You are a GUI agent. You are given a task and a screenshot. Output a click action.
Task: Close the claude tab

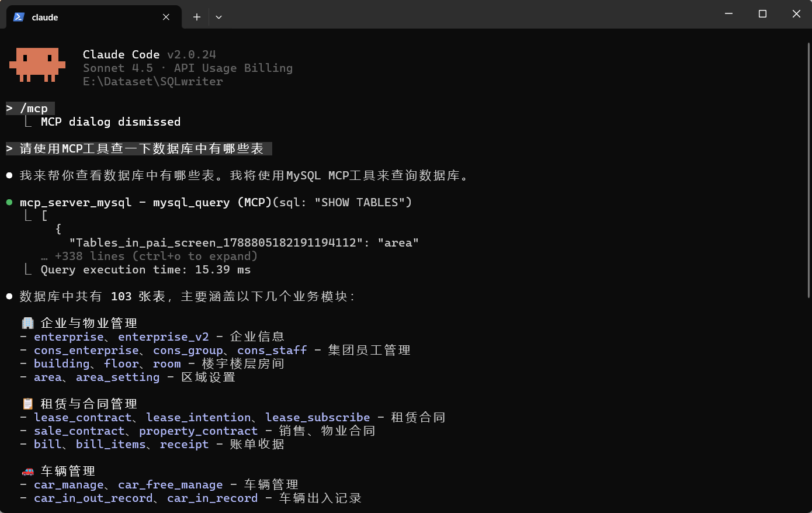click(x=165, y=17)
